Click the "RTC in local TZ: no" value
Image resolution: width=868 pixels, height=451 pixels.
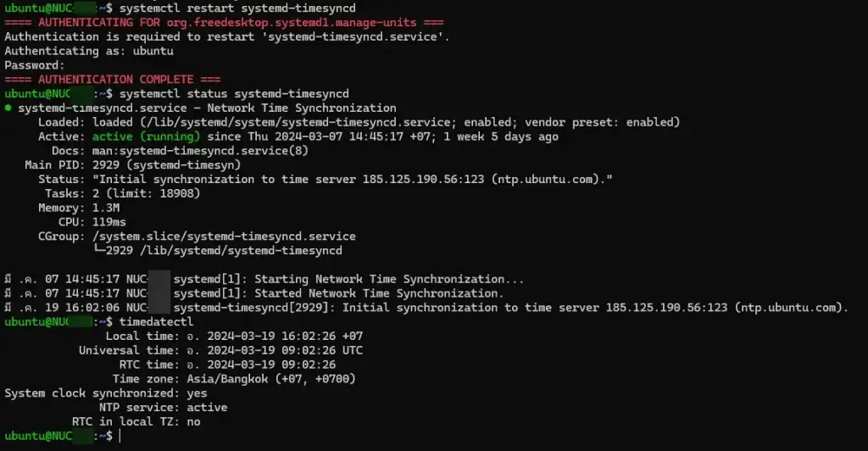coord(193,421)
